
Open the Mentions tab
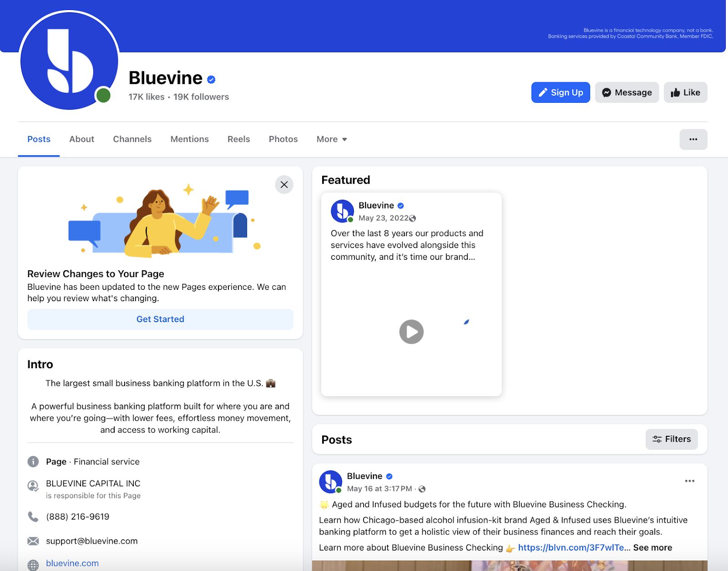point(189,139)
